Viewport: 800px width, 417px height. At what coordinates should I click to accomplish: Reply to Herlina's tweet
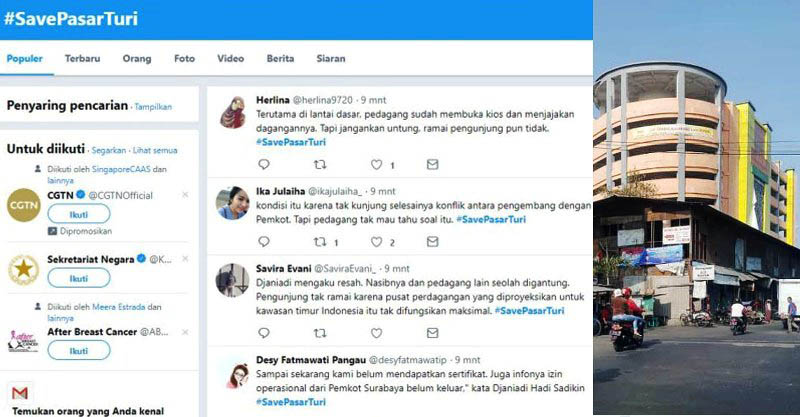(264, 164)
